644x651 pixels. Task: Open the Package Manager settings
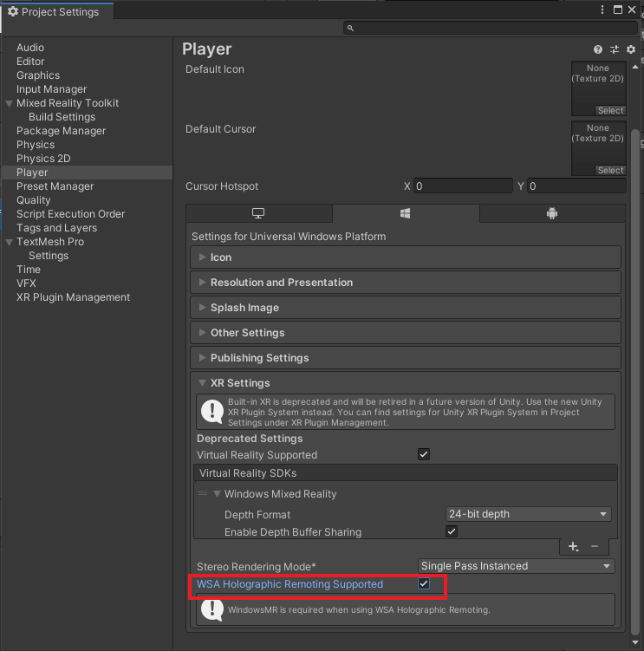click(61, 131)
